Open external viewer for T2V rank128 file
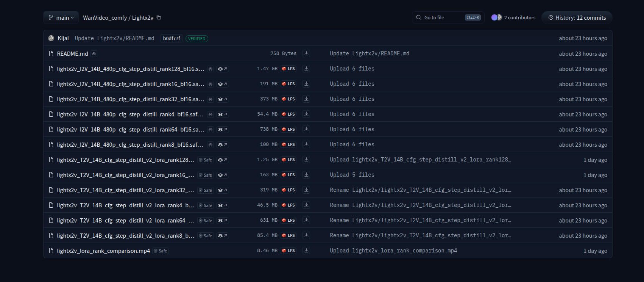The image size is (644, 282). click(x=223, y=160)
